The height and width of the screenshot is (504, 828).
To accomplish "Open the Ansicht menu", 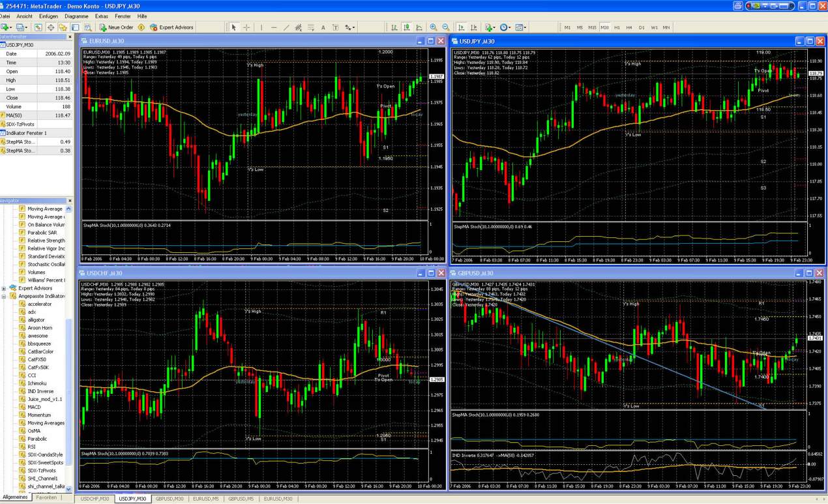I will coord(24,16).
